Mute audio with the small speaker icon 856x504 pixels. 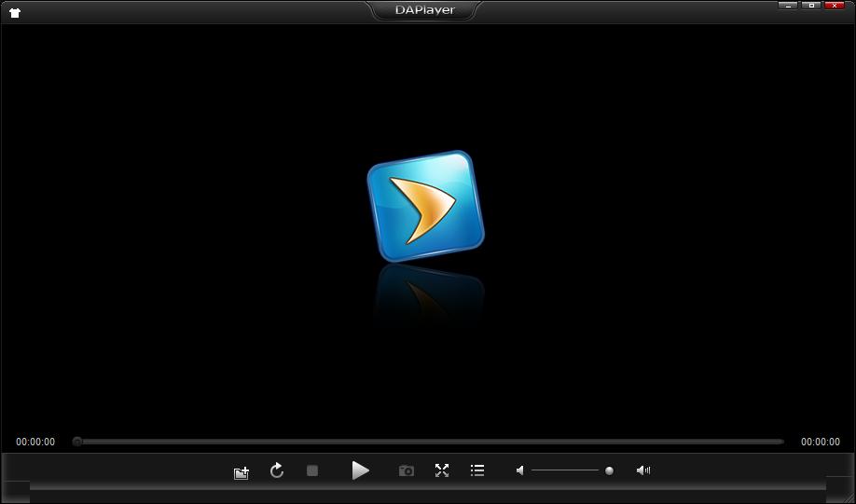pos(520,470)
